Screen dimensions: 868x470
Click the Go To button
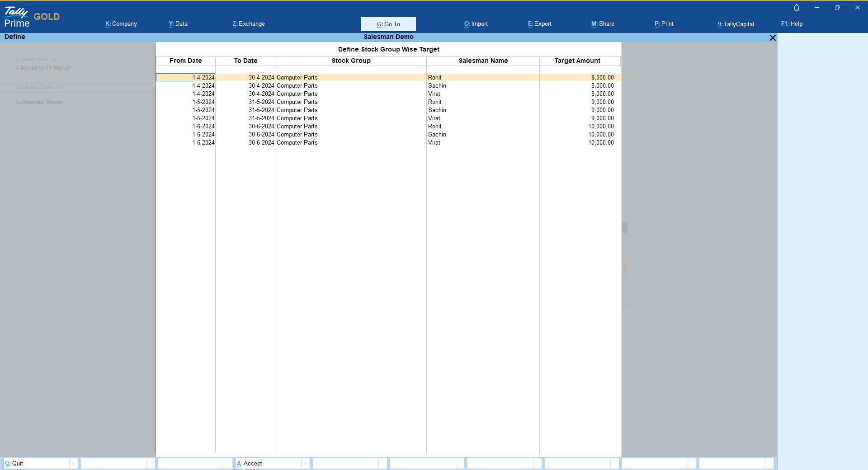coord(388,24)
